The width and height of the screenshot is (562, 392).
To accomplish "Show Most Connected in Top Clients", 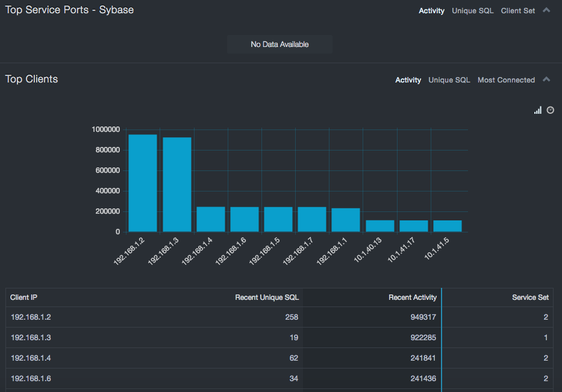I will pos(506,80).
